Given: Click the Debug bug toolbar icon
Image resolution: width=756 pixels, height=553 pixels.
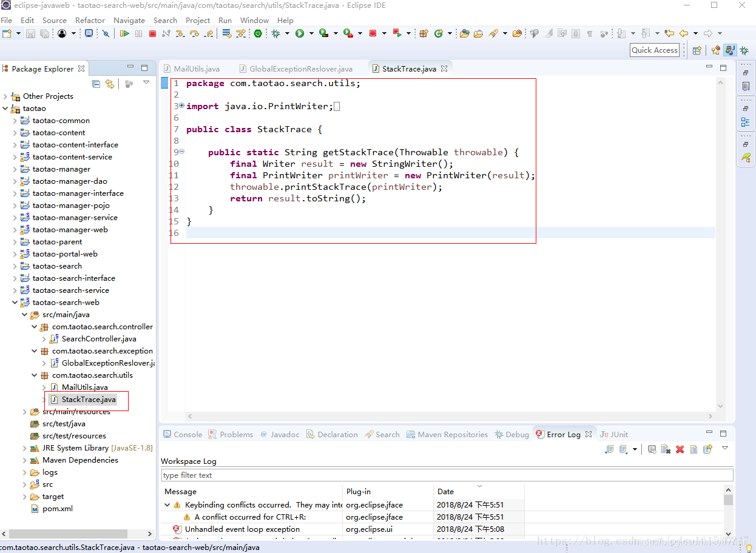Looking at the screenshot, I should 275,33.
